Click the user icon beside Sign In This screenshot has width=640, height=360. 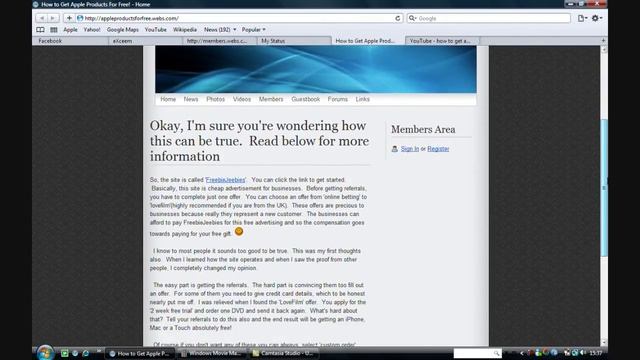tap(395, 149)
